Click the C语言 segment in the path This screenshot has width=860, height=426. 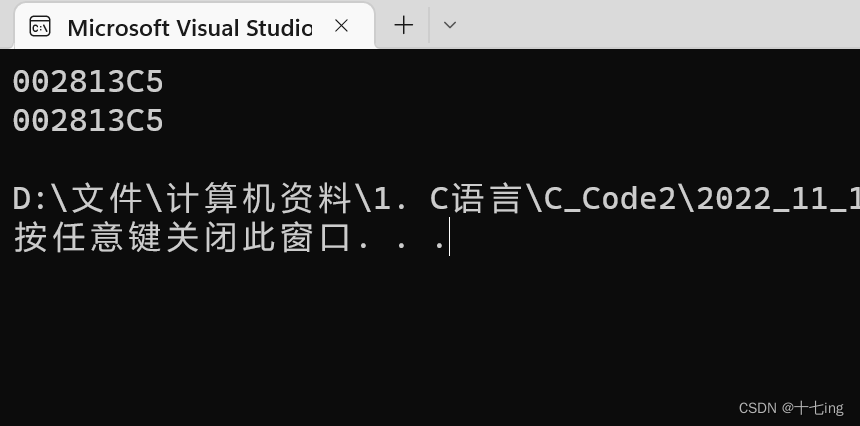pos(474,200)
